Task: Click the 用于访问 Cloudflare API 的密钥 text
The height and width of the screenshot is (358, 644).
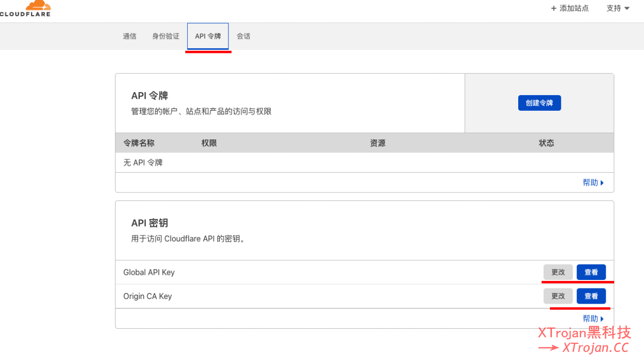Action: coord(188,239)
